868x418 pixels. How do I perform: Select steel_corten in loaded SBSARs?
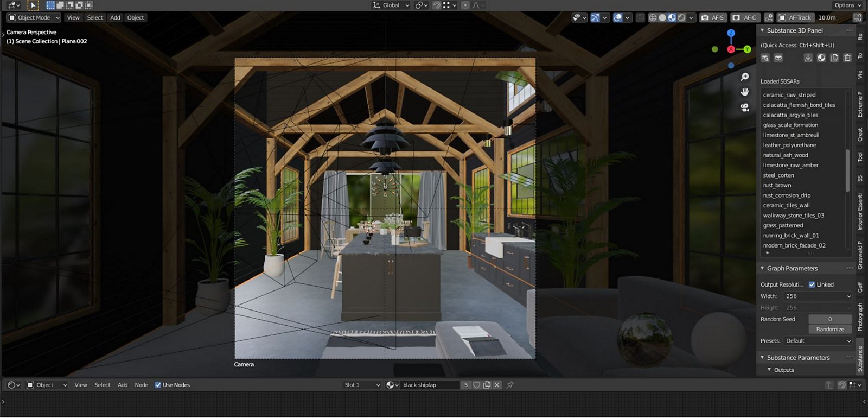tap(803, 175)
